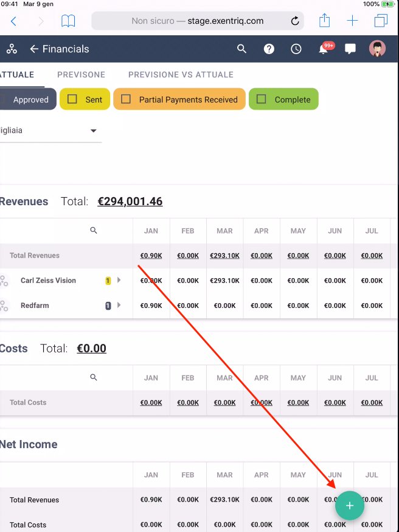399x532 pixels.
Task: Click the user profile avatar
Action: (378, 49)
